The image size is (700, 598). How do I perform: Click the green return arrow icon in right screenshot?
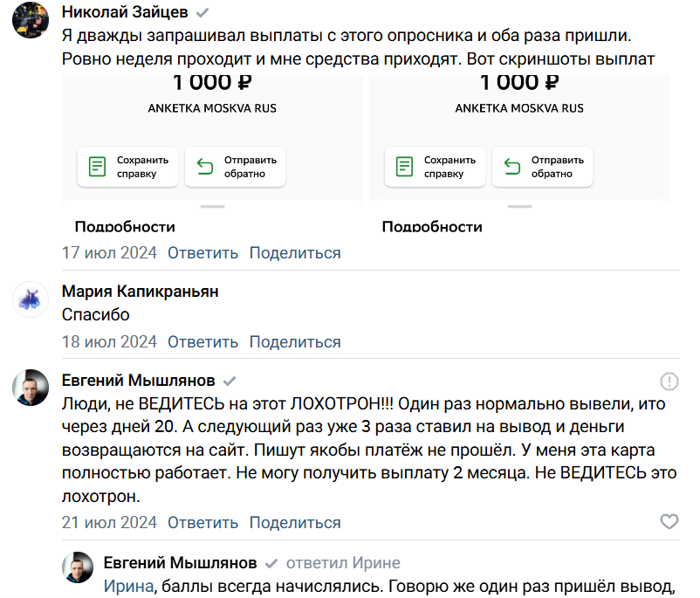pyautogui.click(x=512, y=166)
